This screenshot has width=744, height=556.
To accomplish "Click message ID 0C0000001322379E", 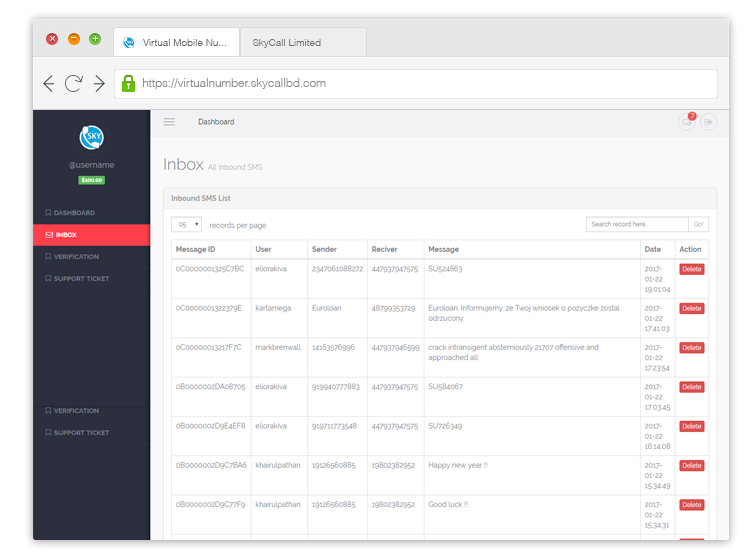I will (209, 308).
